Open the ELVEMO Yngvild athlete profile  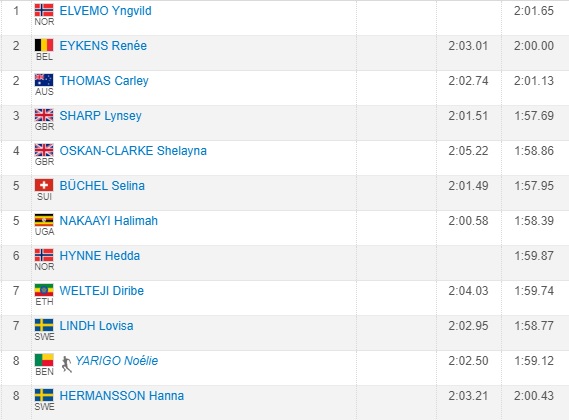[106, 11]
